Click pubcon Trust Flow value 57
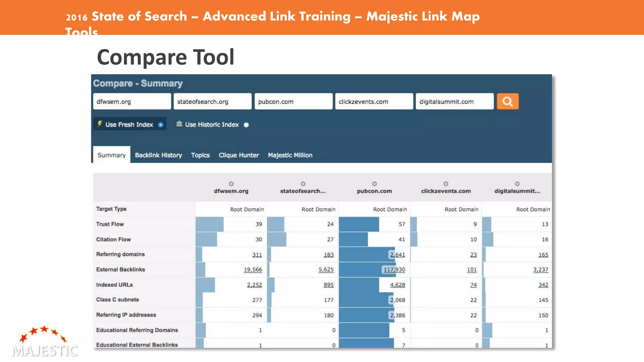The width and height of the screenshot is (644, 362). [402, 224]
